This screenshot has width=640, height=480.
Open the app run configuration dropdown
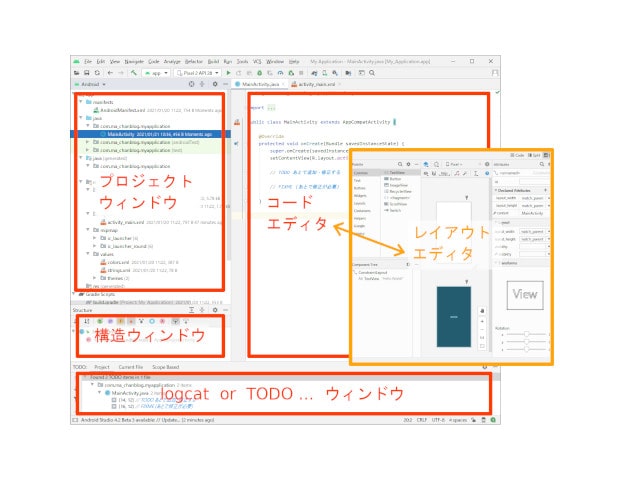[x=156, y=73]
